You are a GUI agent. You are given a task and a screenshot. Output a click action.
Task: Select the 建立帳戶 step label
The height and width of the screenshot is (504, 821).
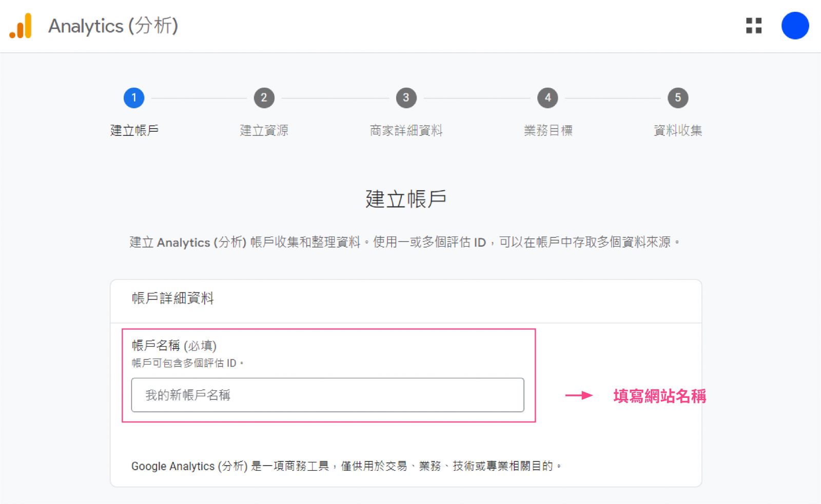pos(134,131)
